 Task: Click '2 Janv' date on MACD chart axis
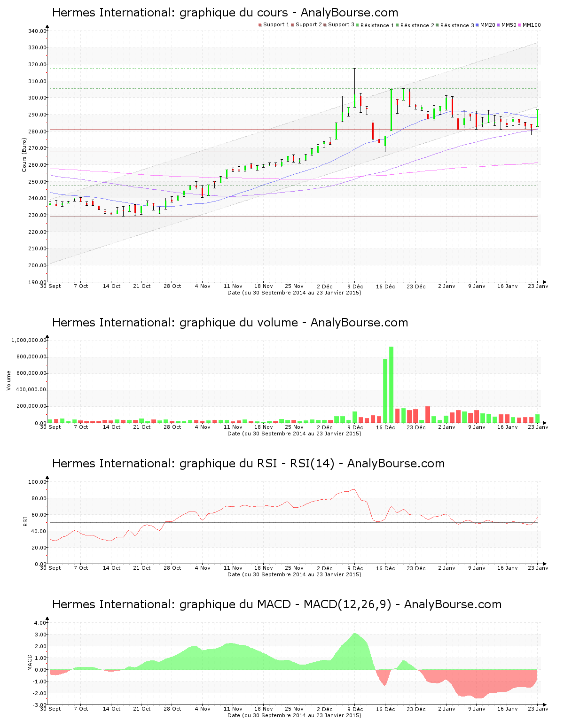tap(446, 709)
